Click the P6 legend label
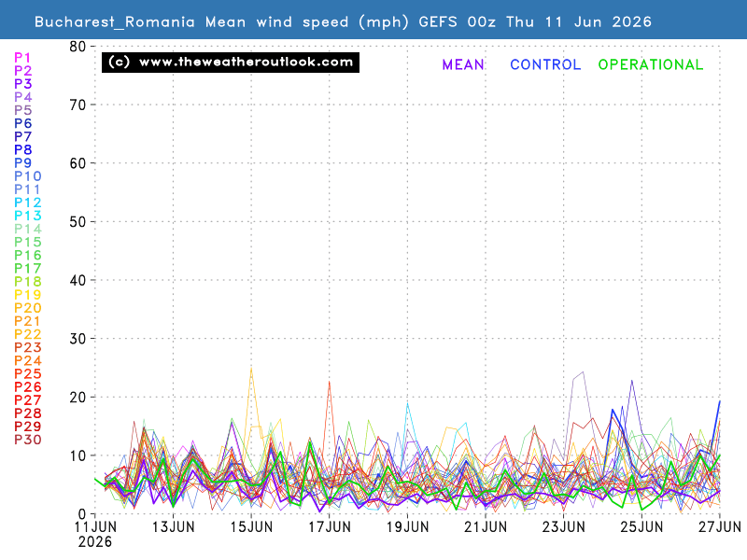Image resolution: width=747 pixels, height=560 pixels. tap(22, 123)
